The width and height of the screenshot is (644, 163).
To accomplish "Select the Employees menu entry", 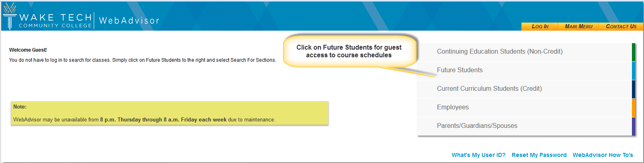I will (524, 107).
